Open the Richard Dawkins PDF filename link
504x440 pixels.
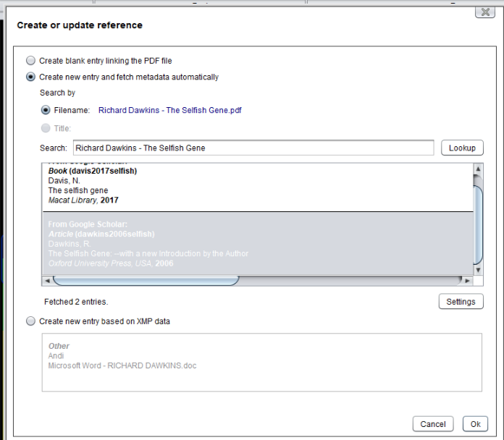point(169,110)
